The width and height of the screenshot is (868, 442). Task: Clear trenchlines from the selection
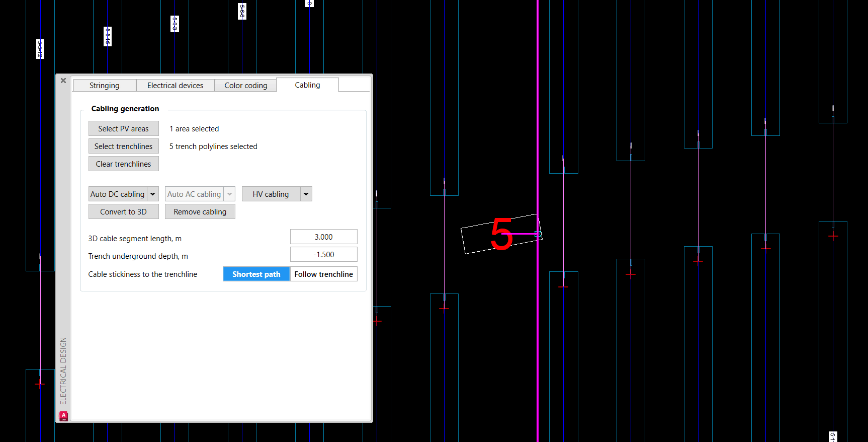[123, 164]
